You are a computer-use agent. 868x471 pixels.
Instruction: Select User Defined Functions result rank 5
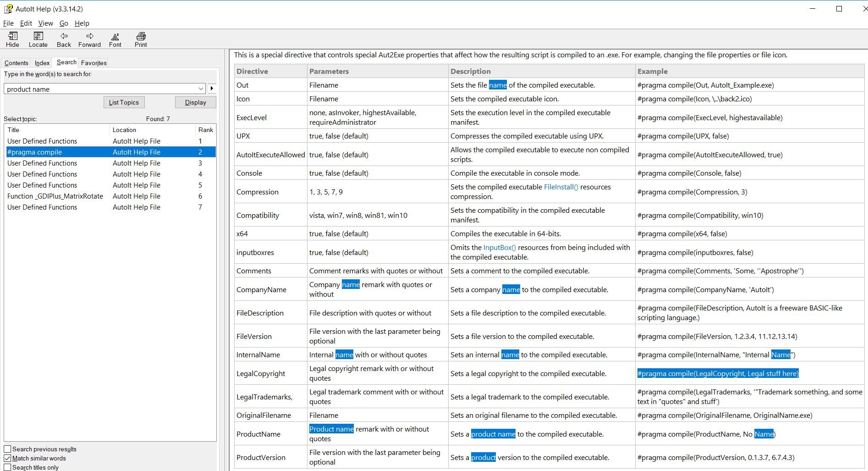point(110,185)
